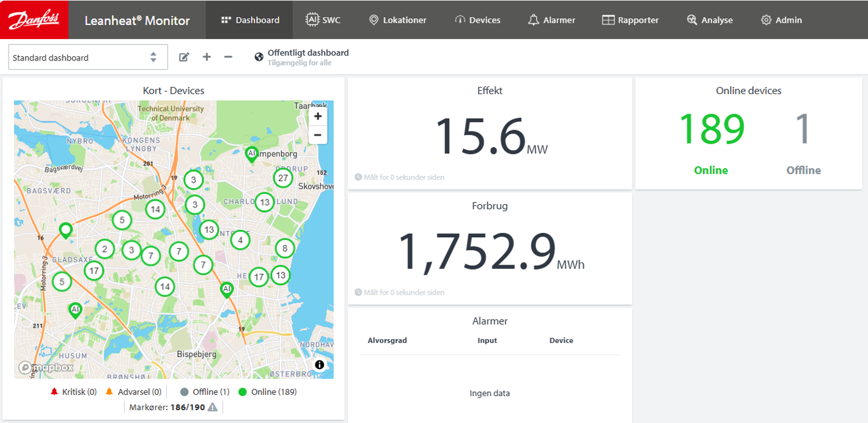Click the Alvorsgrad column header

pos(387,340)
